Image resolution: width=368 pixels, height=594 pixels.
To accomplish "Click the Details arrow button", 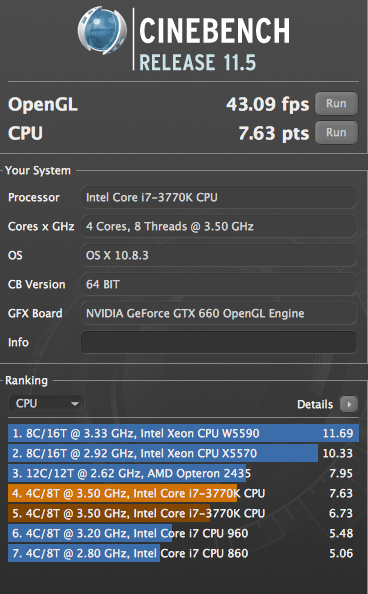I will [349, 404].
